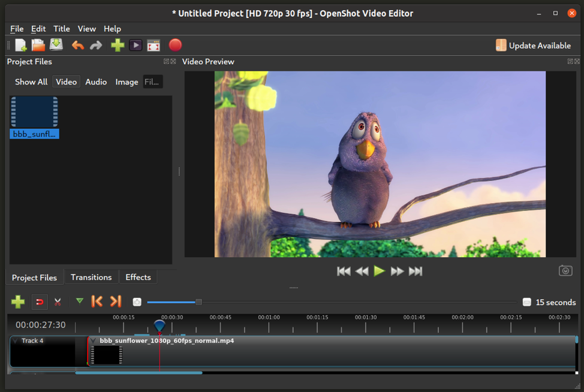Click the red Export Video button

pyautogui.click(x=175, y=45)
